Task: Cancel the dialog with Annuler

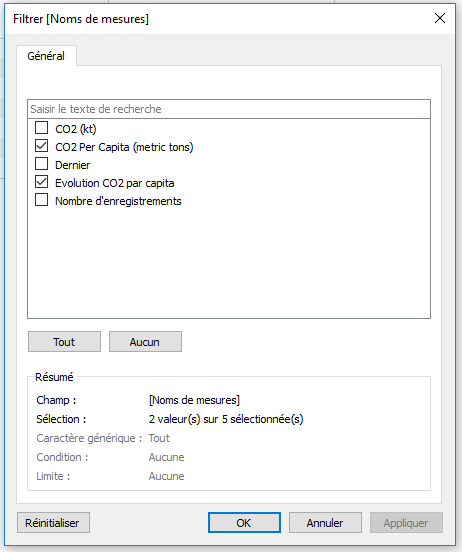Action: tap(325, 523)
